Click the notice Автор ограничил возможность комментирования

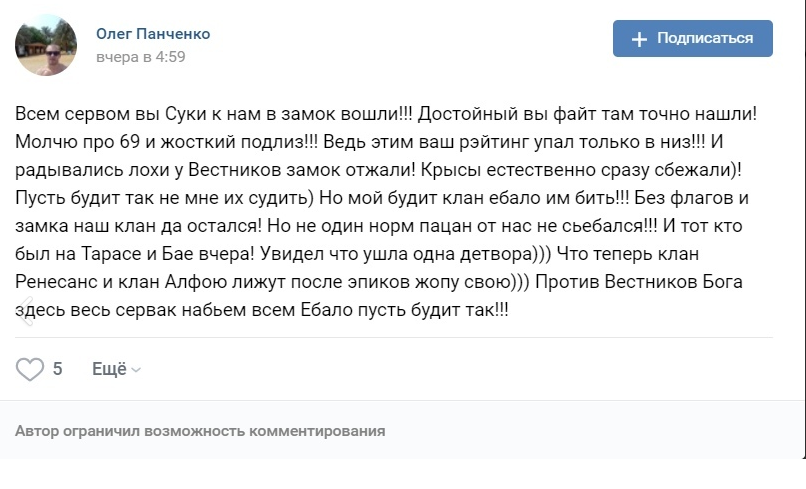coord(200,431)
